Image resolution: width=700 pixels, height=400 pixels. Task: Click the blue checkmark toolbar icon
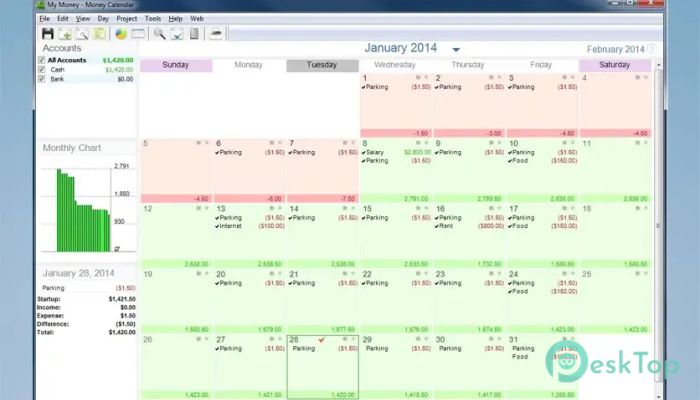coord(177,34)
